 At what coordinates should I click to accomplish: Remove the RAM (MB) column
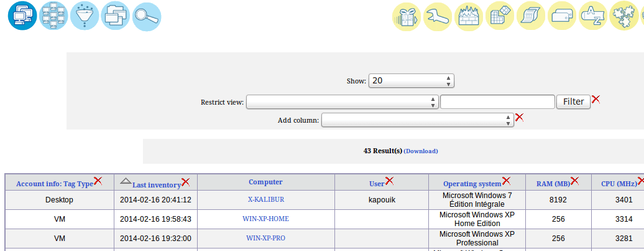(574, 180)
